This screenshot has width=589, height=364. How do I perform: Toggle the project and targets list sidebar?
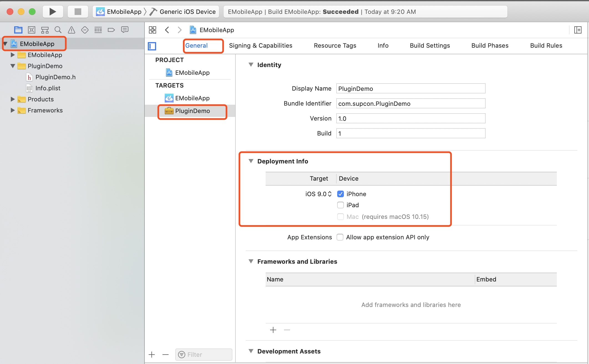click(x=152, y=46)
